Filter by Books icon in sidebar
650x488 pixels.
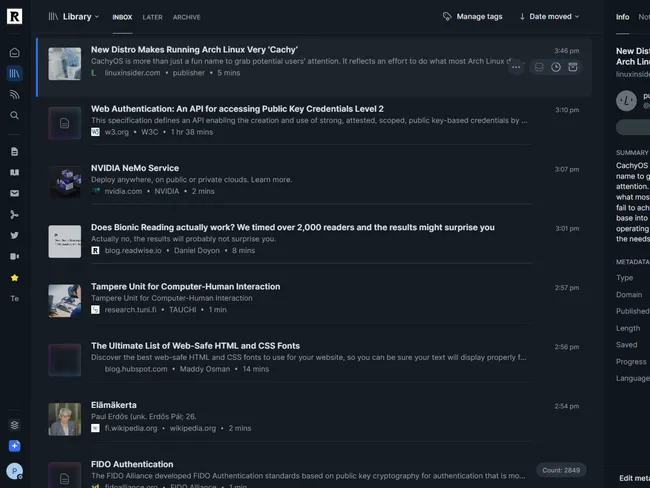(x=15, y=172)
